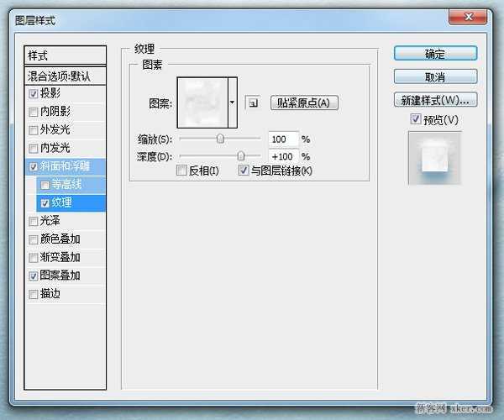Uncheck the 纹理 checkbox
The image size is (504, 420).
point(45,203)
